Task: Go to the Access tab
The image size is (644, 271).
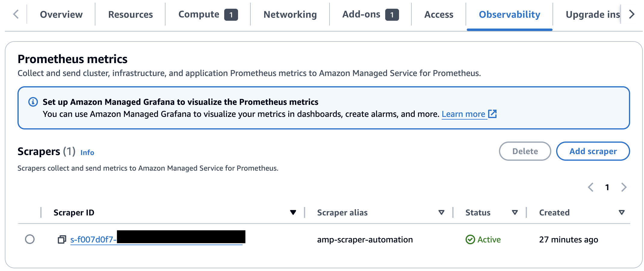Action: click(438, 14)
